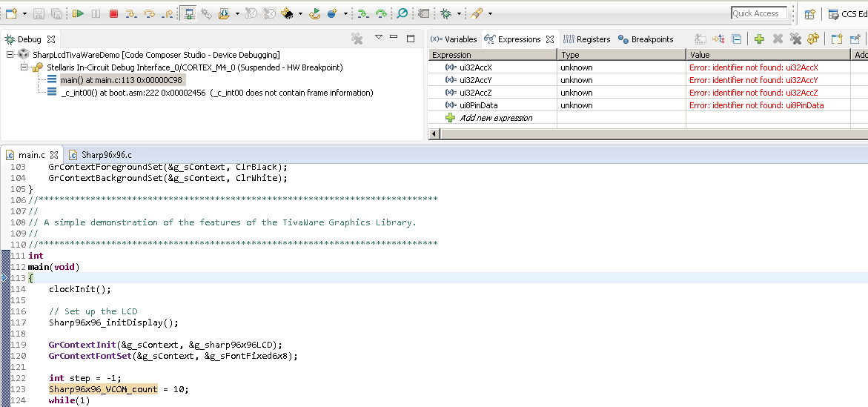868x407 pixels.
Task: Open the Breakpoints tab
Action: pos(646,39)
